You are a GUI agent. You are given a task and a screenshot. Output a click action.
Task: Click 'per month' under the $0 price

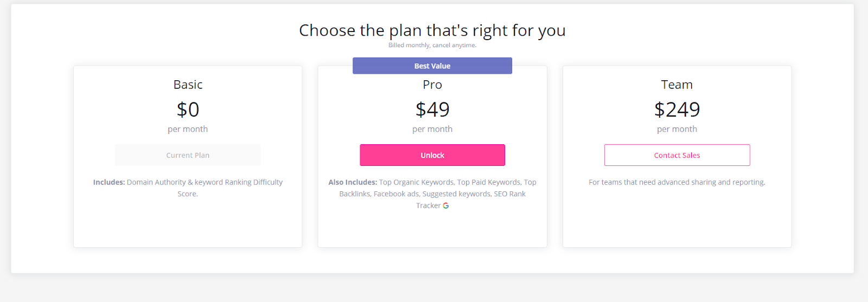188,129
